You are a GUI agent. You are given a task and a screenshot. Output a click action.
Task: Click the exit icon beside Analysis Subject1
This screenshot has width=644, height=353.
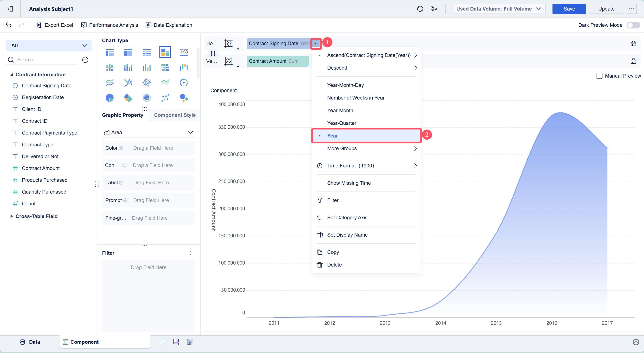tap(10, 9)
